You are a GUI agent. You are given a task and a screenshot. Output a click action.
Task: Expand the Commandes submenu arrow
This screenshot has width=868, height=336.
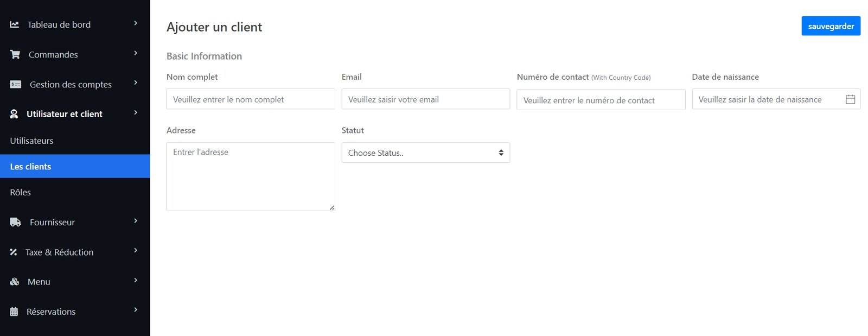tap(136, 53)
